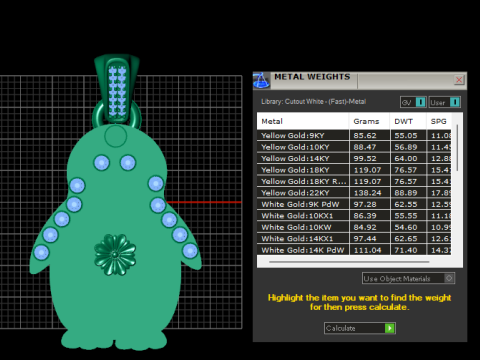
Task: Select the White Gold:9K PdW row
Action: 354,204
